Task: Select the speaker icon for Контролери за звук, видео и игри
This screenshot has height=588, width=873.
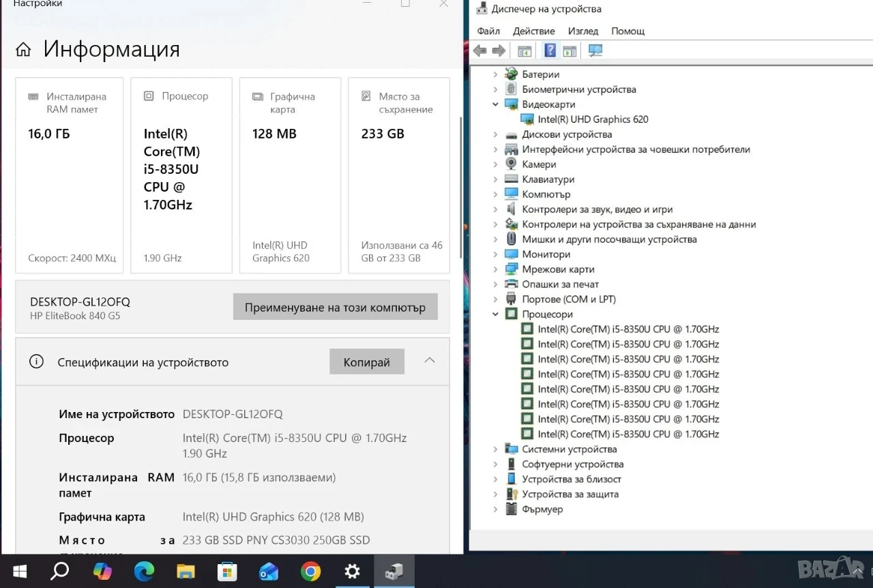Action: coord(512,209)
